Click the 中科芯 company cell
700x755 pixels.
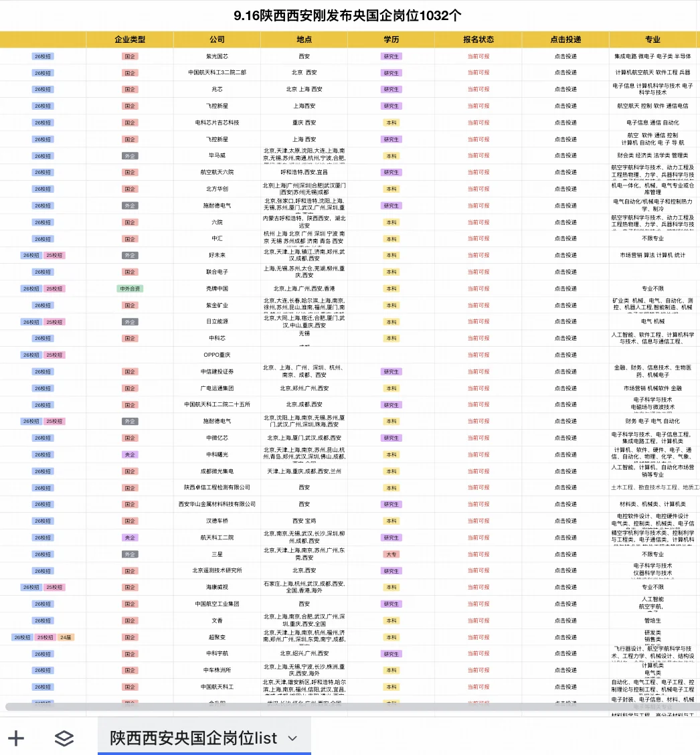[217, 338]
